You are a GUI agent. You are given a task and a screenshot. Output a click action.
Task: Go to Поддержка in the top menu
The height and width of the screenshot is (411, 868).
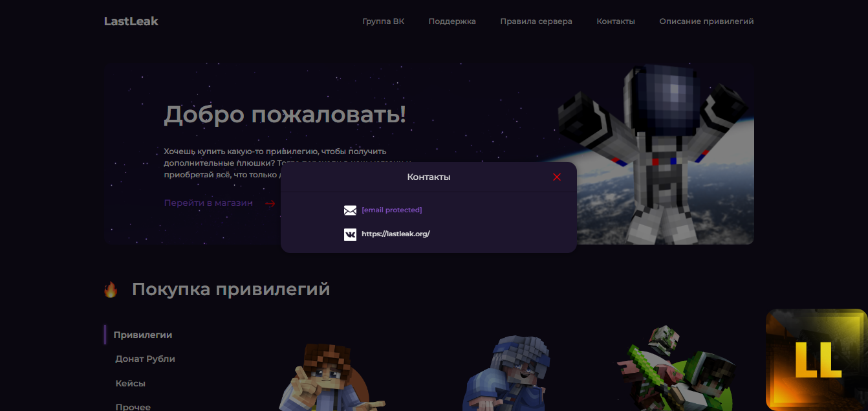[x=451, y=21]
